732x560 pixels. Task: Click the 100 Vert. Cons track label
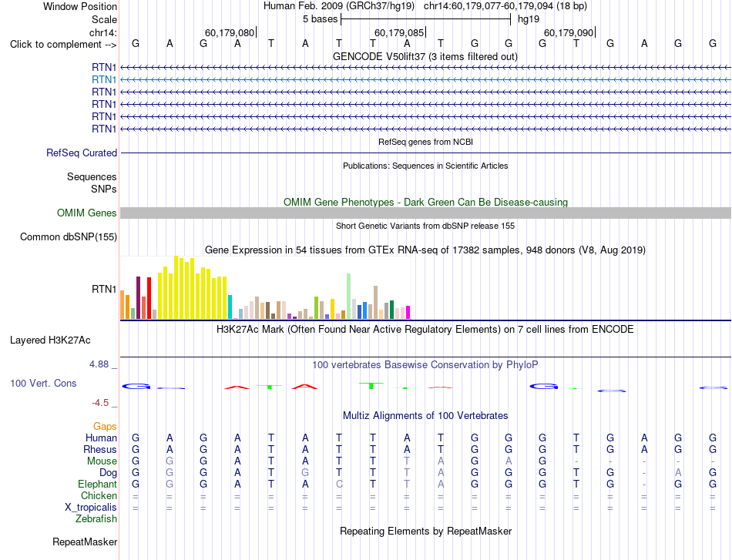coord(43,383)
